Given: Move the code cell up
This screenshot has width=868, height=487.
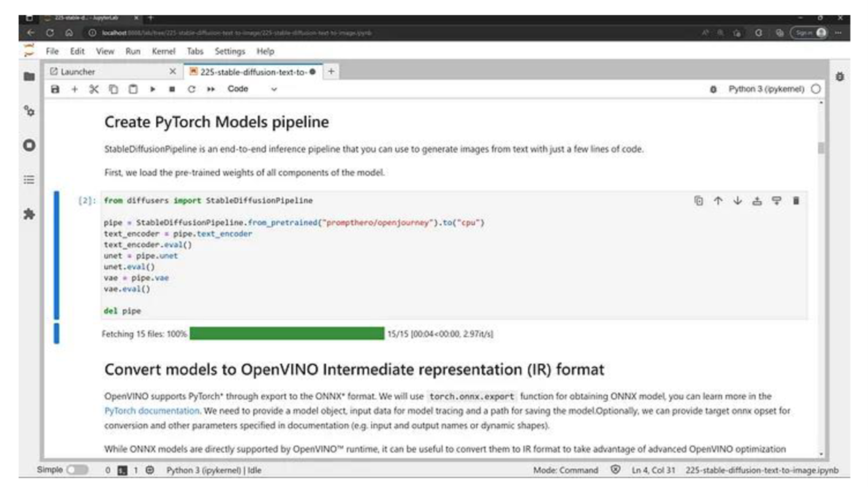Looking at the screenshot, I should [x=717, y=201].
